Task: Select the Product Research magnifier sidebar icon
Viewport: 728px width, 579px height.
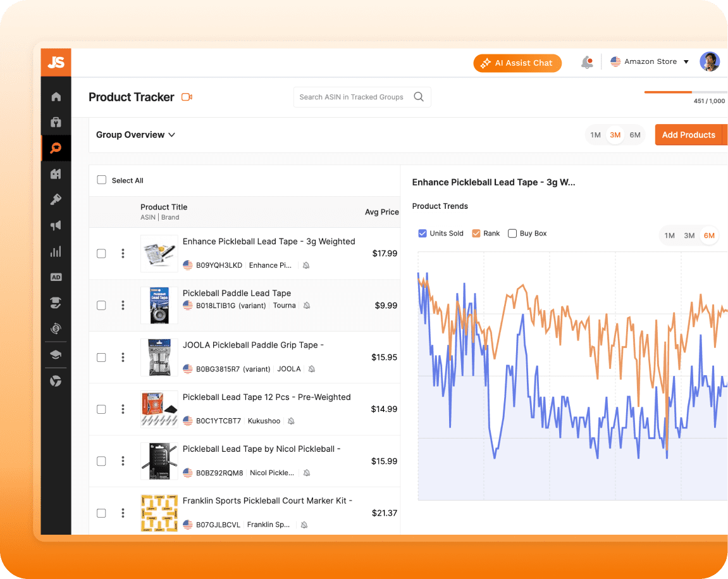Action: (56, 148)
